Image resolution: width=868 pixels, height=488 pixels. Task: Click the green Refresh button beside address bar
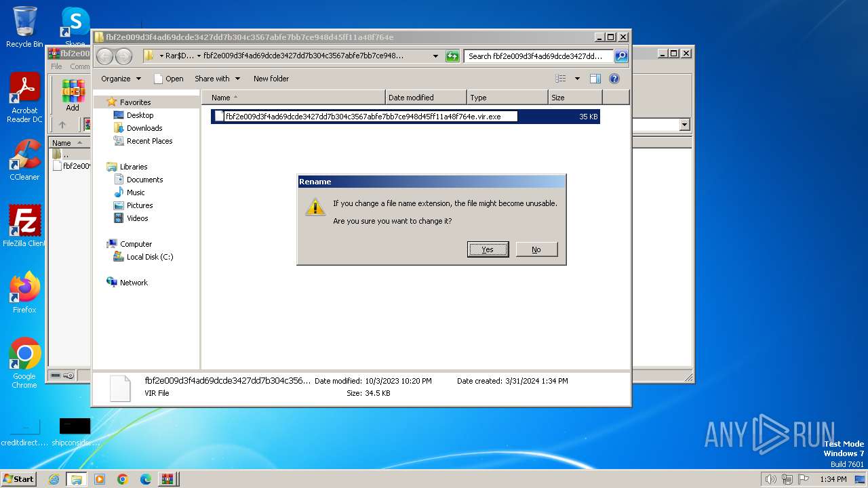click(x=452, y=56)
